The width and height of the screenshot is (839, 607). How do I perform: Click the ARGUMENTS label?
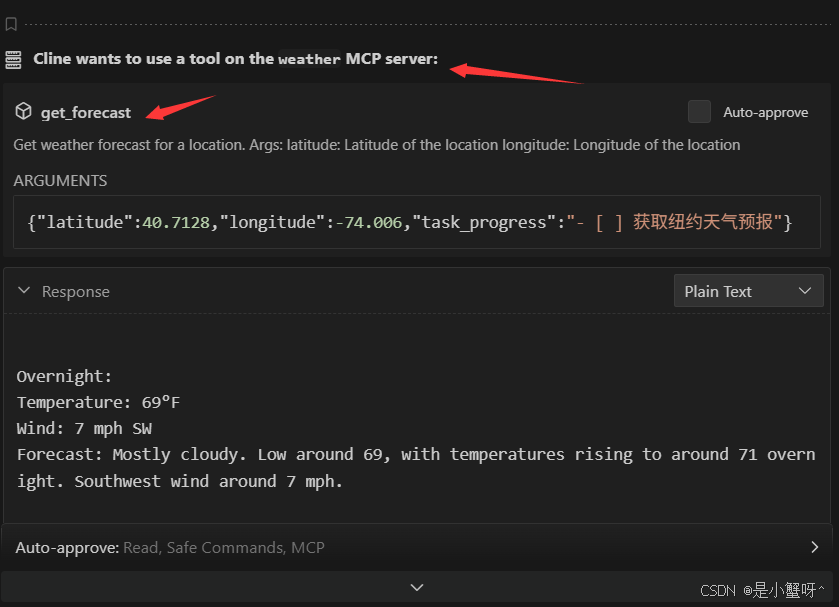(60, 181)
